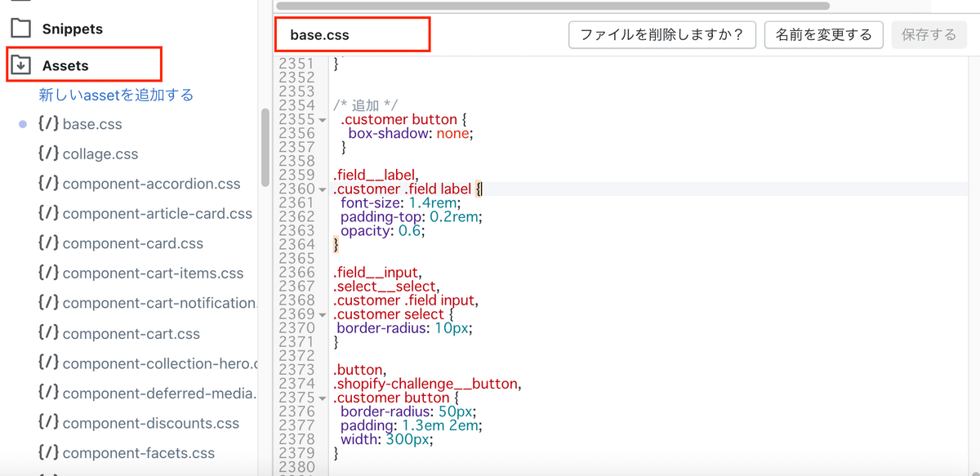Click the Snippets folder icon
980x476 pixels.
point(20,29)
